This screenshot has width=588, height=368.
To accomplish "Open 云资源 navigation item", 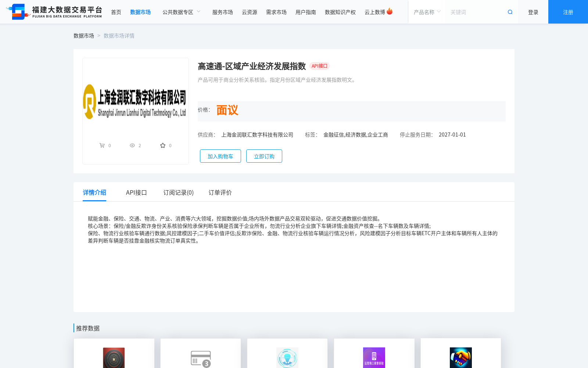I will coord(250,12).
